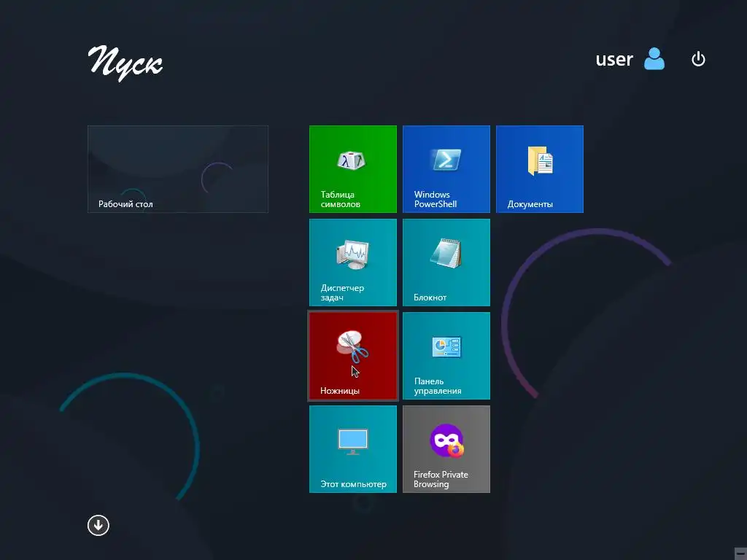Click the minimize control at bottom-right corner
This screenshot has height=560, width=747.
click(x=740, y=553)
